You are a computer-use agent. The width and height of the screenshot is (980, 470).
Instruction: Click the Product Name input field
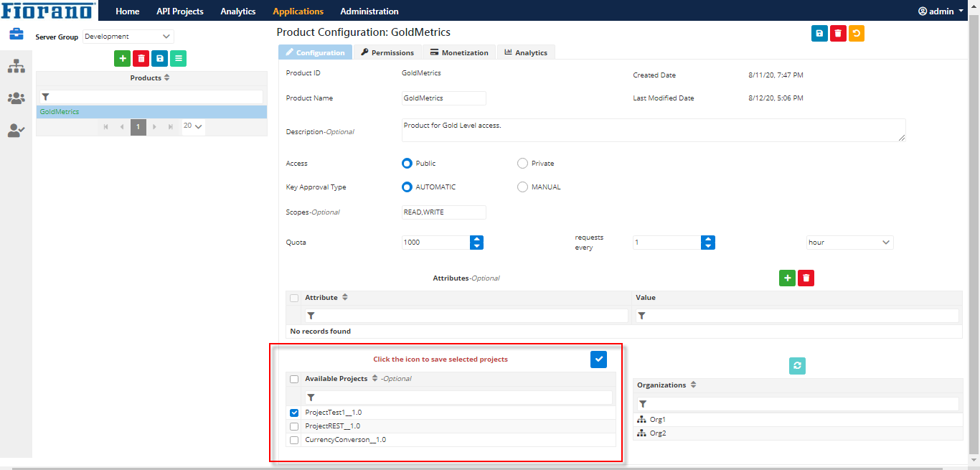pos(444,98)
